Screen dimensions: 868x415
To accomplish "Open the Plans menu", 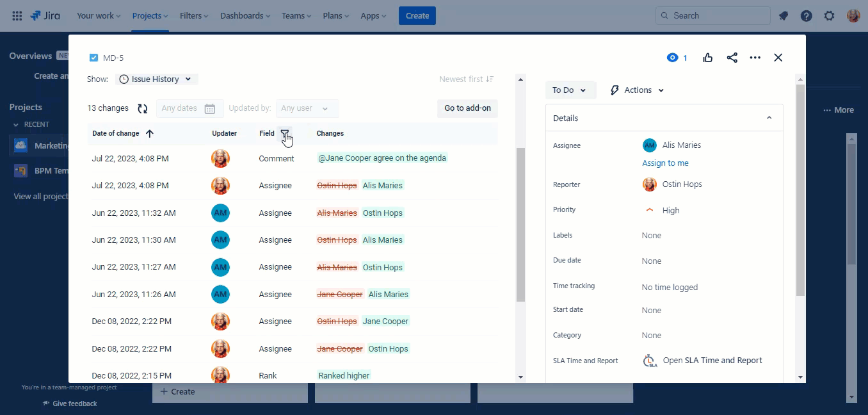I will point(337,16).
